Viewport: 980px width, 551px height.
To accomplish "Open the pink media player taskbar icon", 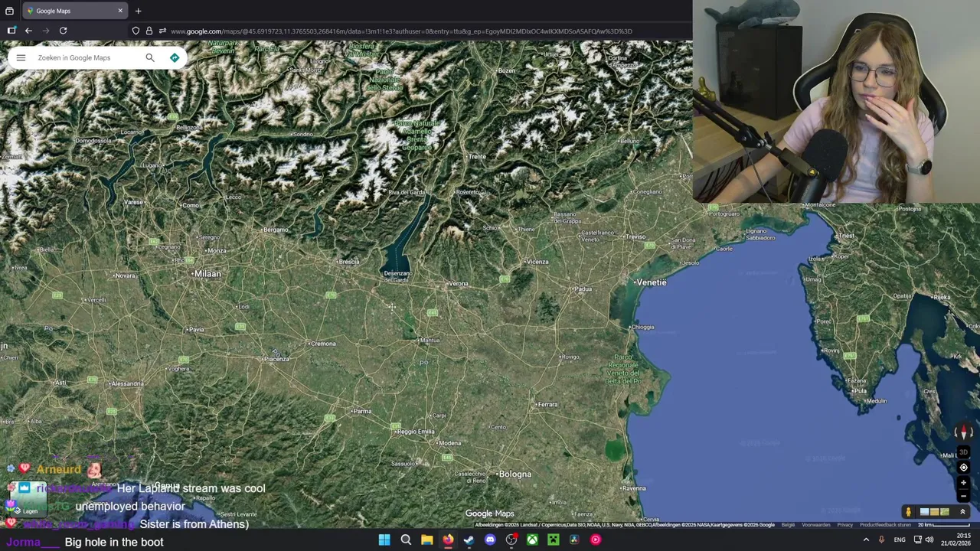I will coord(595,540).
